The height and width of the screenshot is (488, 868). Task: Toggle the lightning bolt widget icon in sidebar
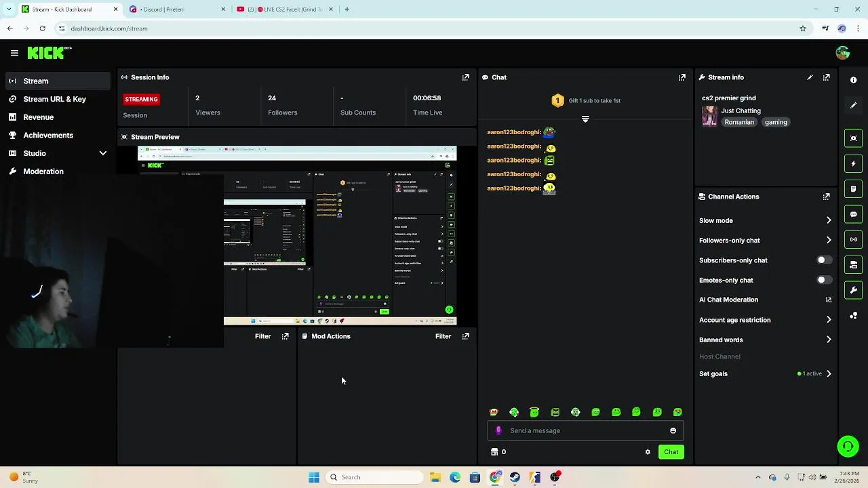853,163
